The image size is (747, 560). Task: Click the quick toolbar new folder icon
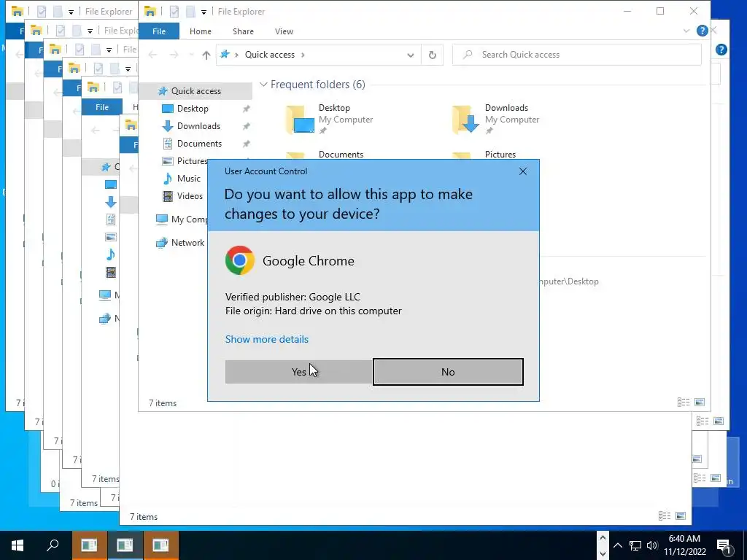pos(190,12)
